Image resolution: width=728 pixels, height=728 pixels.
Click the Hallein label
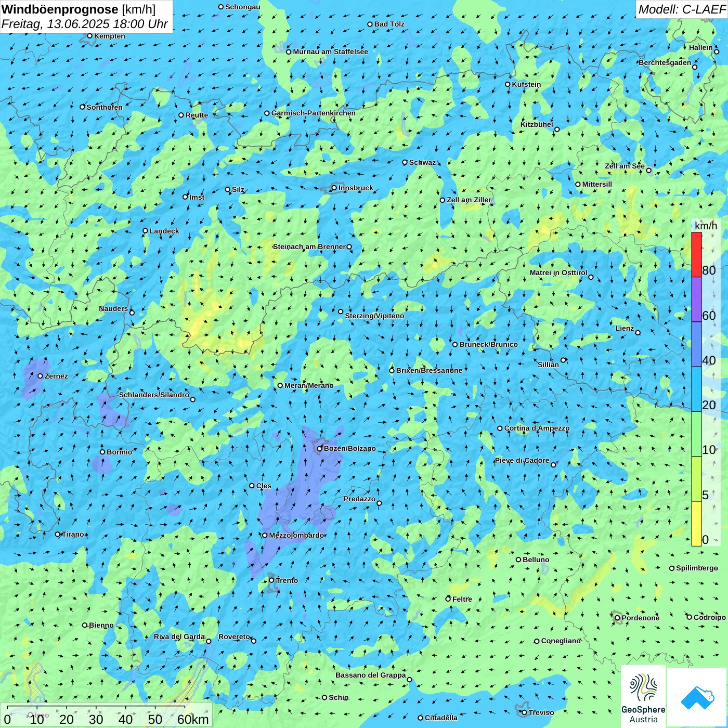click(x=701, y=47)
